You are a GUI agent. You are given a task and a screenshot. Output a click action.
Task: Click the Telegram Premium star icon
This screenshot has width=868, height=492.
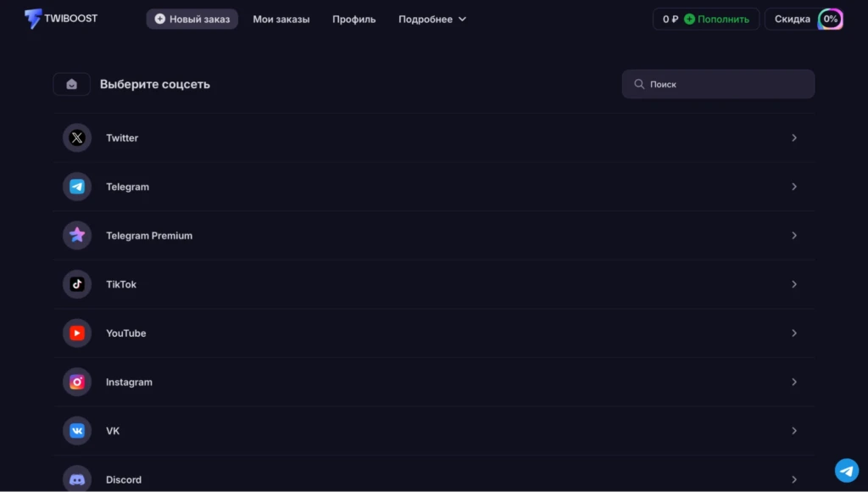[77, 236]
